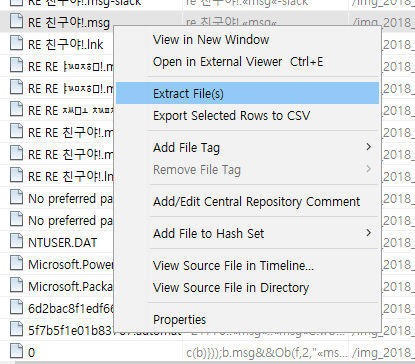Screen dimensions: 415x364
Task: Select the RE 친구야!.lnk file name
Action: click(x=66, y=44)
